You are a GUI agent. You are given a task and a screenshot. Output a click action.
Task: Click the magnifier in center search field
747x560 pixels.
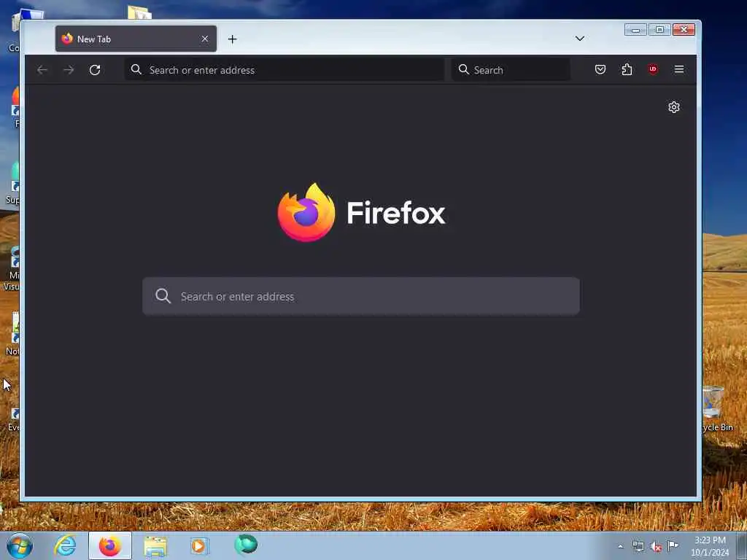tap(163, 296)
